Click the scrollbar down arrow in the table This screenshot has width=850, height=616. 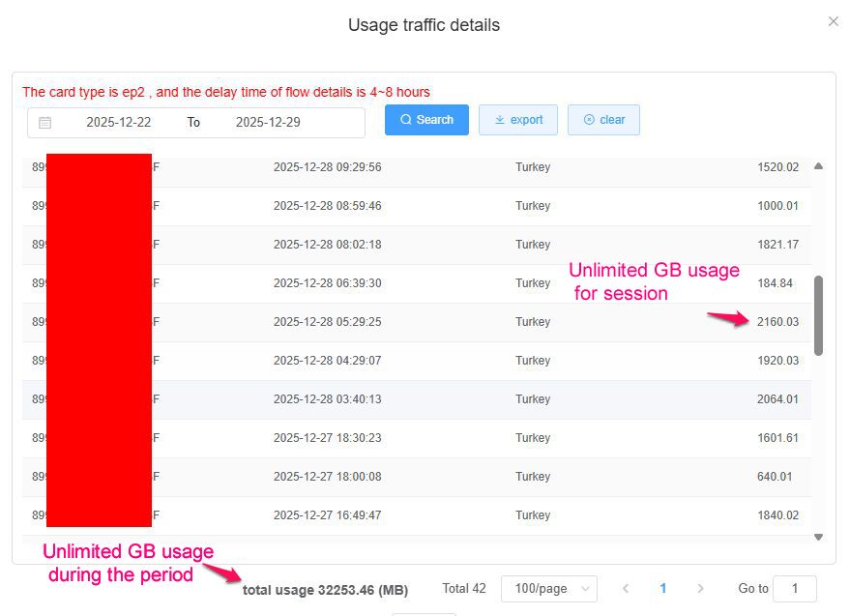tap(817, 536)
